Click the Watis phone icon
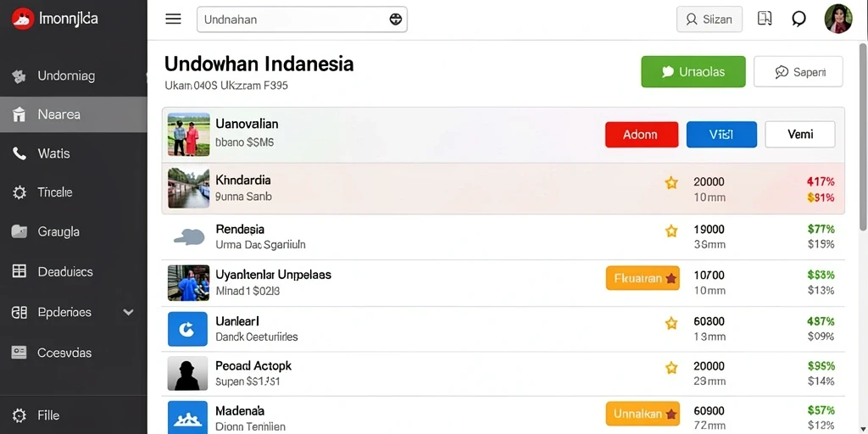Image resolution: width=868 pixels, height=434 pixels. [19, 153]
